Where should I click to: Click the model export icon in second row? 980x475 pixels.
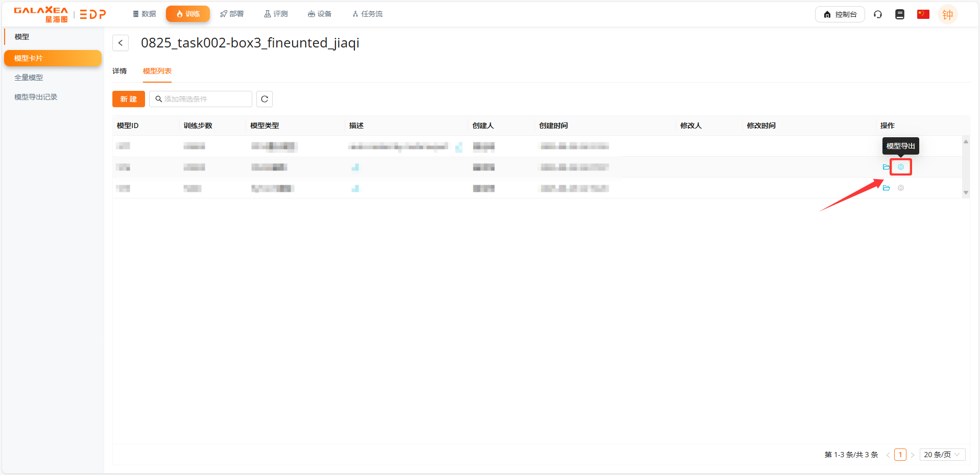pyautogui.click(x=900, y=167)
